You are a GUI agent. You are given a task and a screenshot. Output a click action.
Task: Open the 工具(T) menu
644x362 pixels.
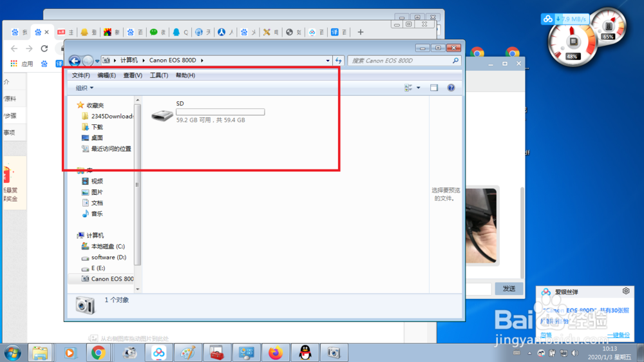pyautogui.click(x=158, y=75)
